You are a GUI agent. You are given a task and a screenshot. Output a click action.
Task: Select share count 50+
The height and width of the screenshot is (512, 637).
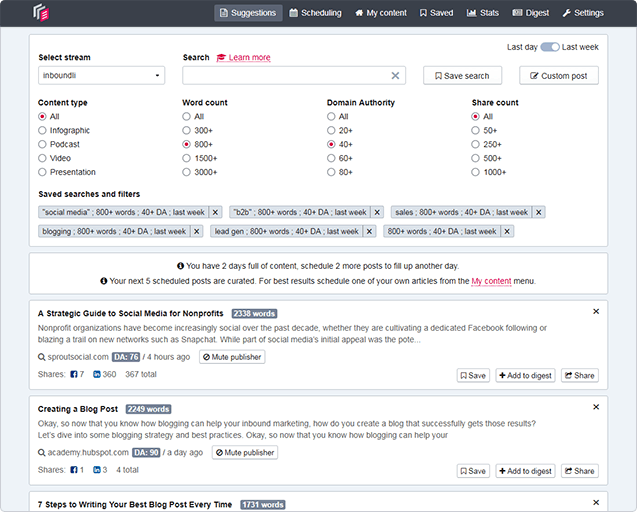[475, 130]
